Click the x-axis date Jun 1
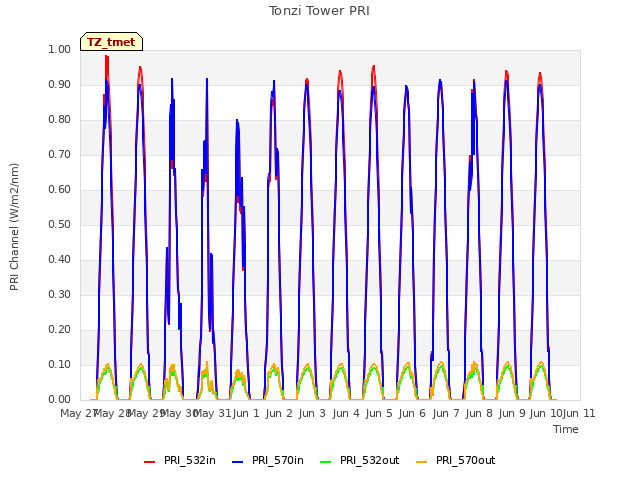The height and width of the screenshot is (480, 640). pyautogui.click(x=246, y=413)
